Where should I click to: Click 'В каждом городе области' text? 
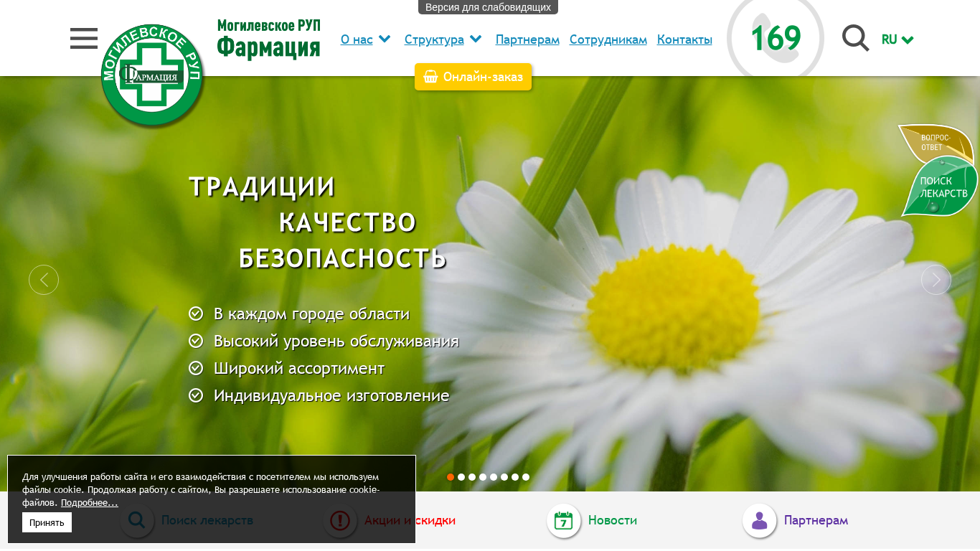point(311,314)
